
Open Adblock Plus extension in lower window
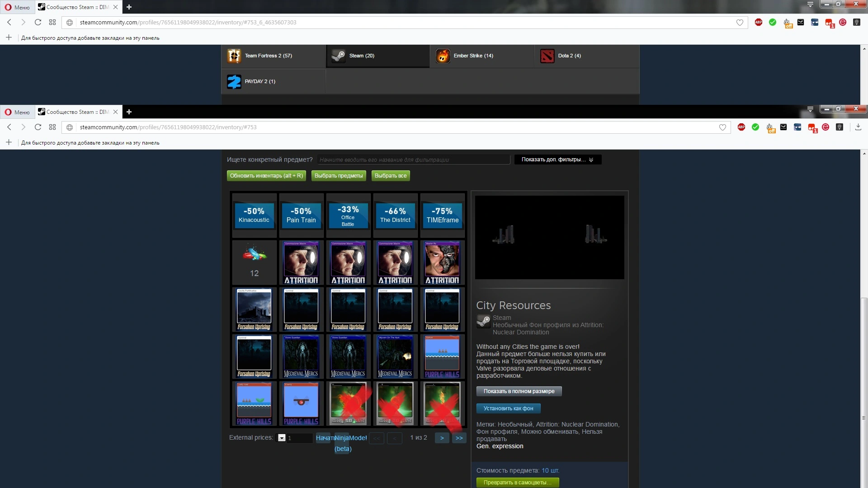click(741, 127)
